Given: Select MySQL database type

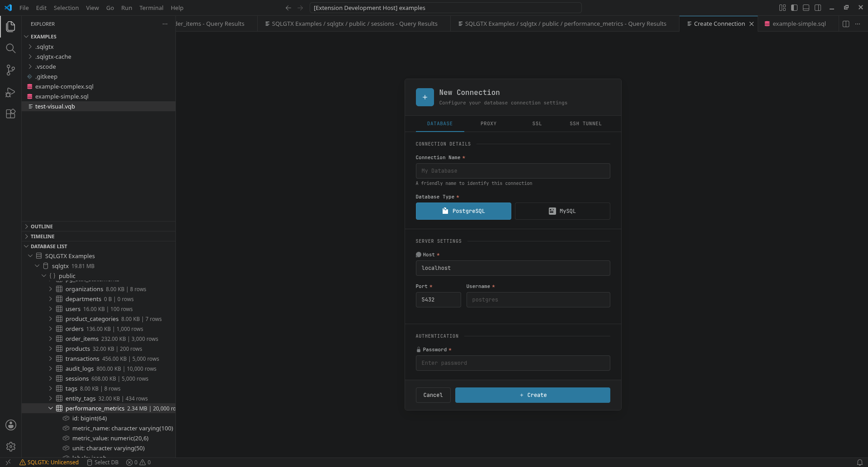Looking at the screenshot, I should click(562, 211).
